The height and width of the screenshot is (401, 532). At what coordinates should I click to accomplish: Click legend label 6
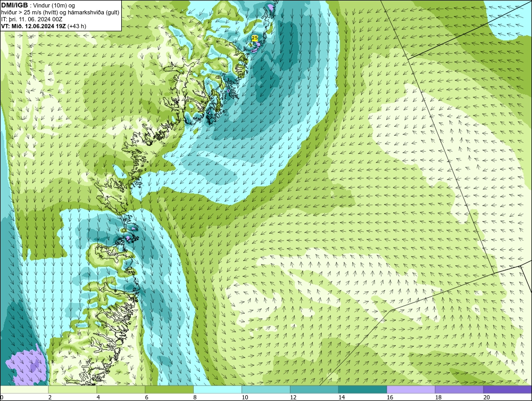[147, 397]
